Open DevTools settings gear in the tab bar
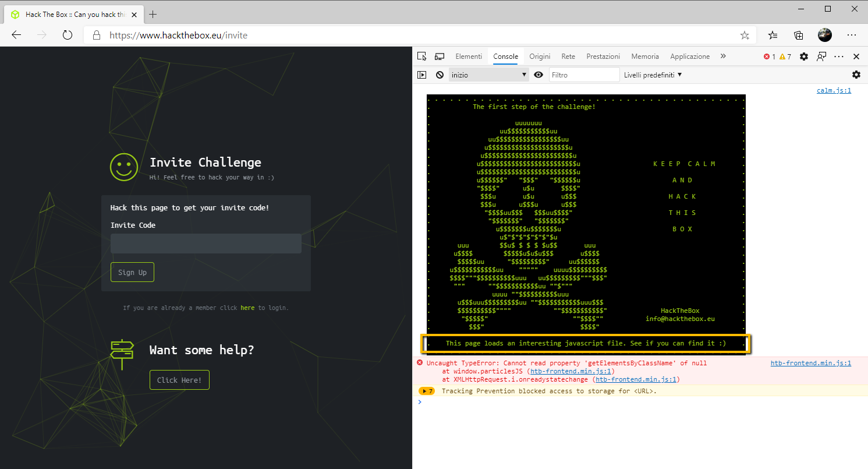The width and height of the screenshot is (868, 469). click(804, 57)
